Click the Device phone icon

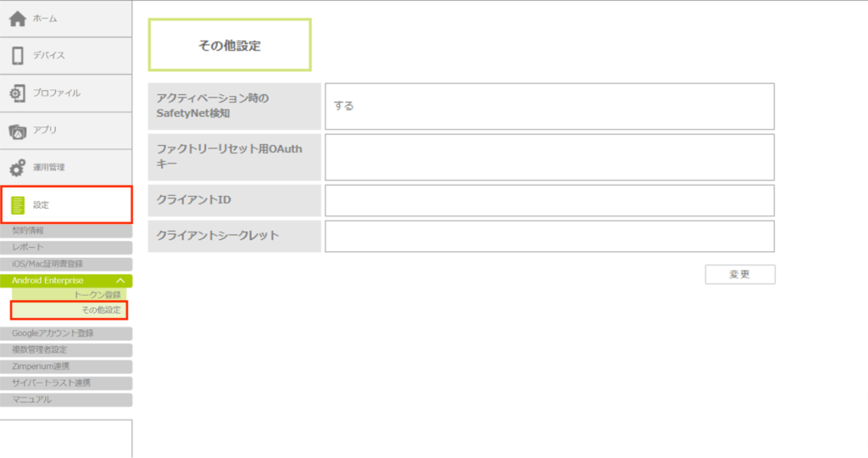17,56
